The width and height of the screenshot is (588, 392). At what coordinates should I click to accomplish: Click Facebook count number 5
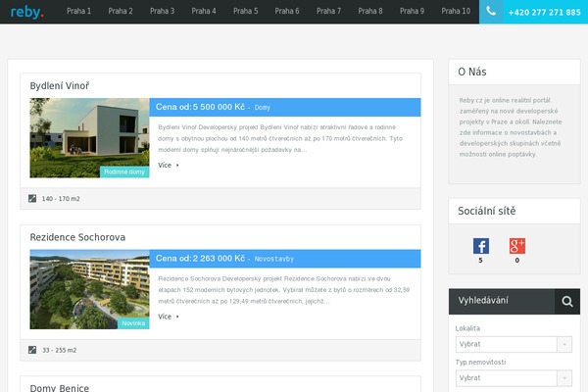click(481, 261)
